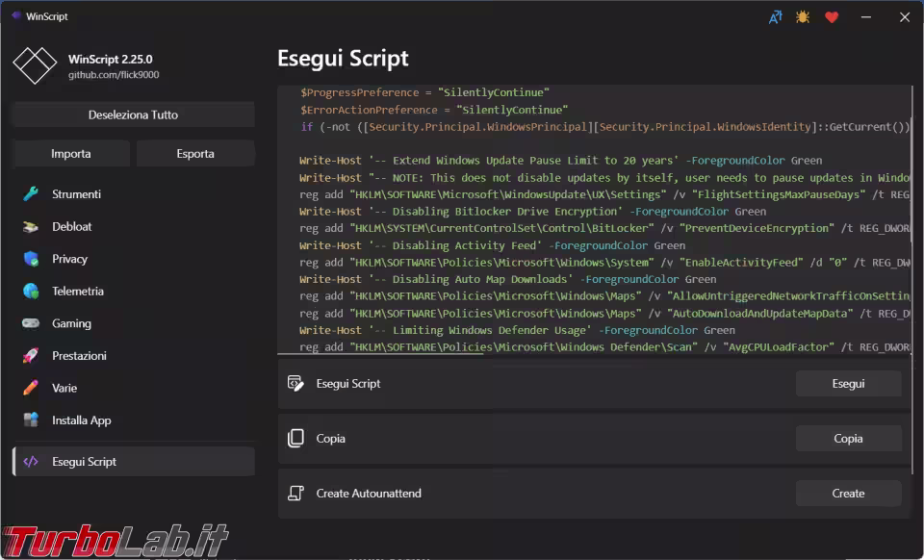The width and height of the screenshot is (924, 560).
Task: Click the 'Extend Windows Update Pause Limit' line
Action: click(560, 160)
